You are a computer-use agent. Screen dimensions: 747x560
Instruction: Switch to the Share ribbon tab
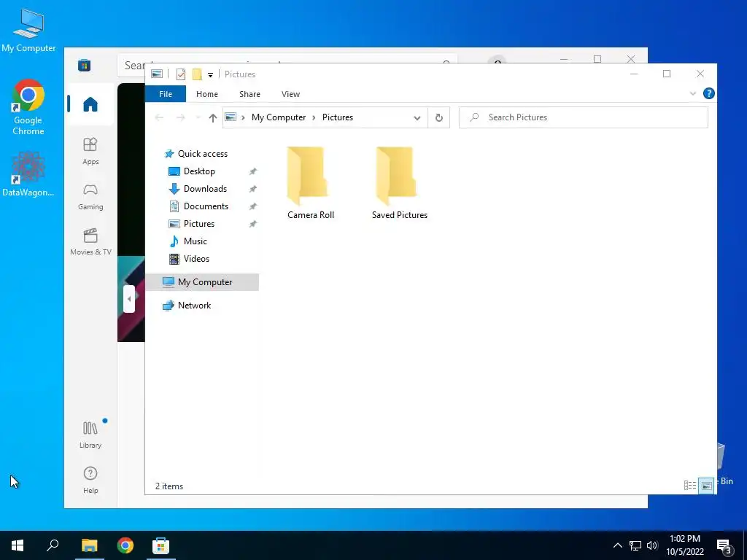pyautogui.click(x=249, y=94)
